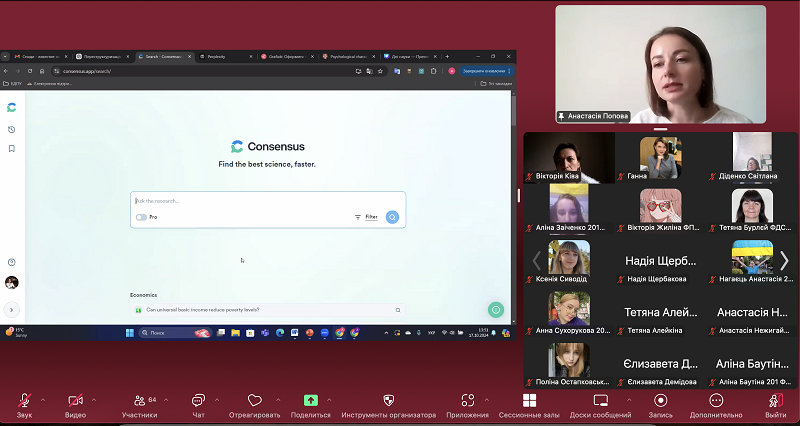Click the blue search submit button
Viewport: 800px width, 426px height.
coord(392,217)
